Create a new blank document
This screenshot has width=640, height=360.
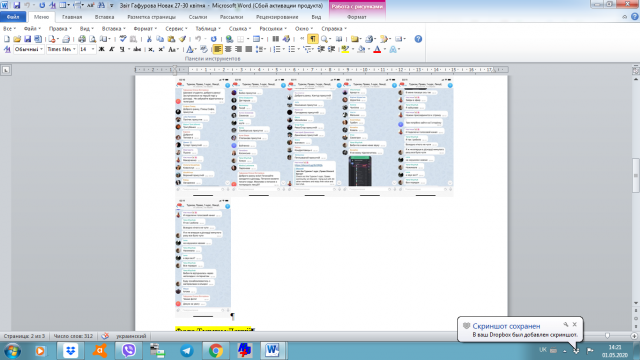tap(7, 39)
